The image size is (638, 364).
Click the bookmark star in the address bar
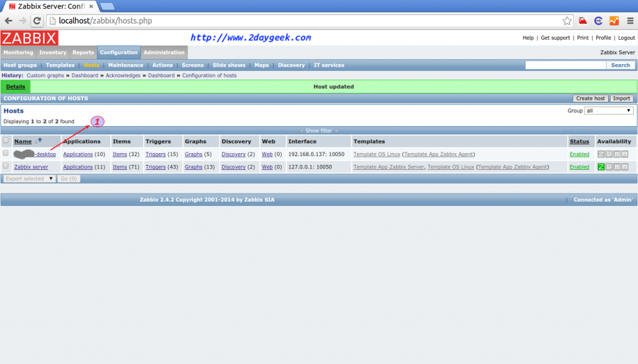567,20
